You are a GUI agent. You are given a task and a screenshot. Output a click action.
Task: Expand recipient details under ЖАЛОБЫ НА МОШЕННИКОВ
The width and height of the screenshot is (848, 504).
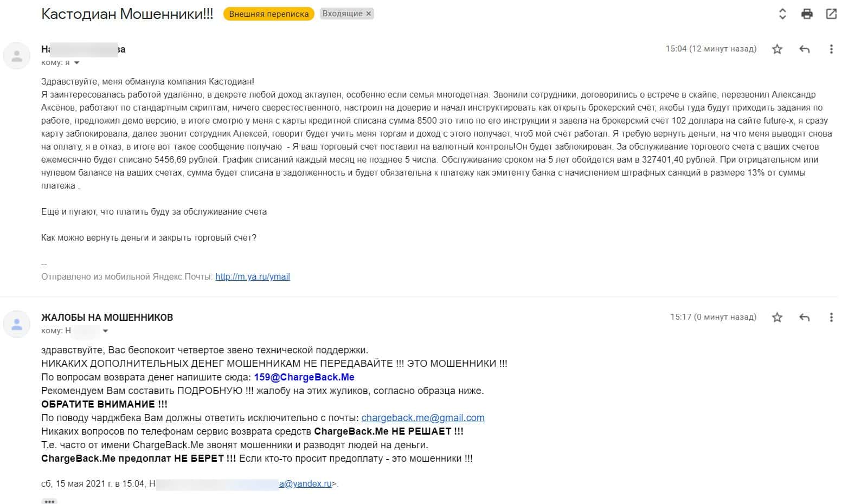105,331
